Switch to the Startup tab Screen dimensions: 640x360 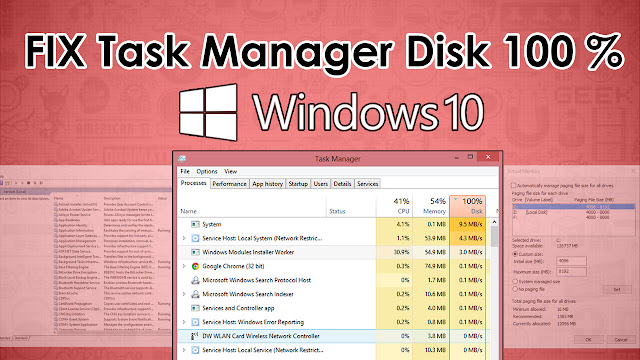click(x=298, y=184)
